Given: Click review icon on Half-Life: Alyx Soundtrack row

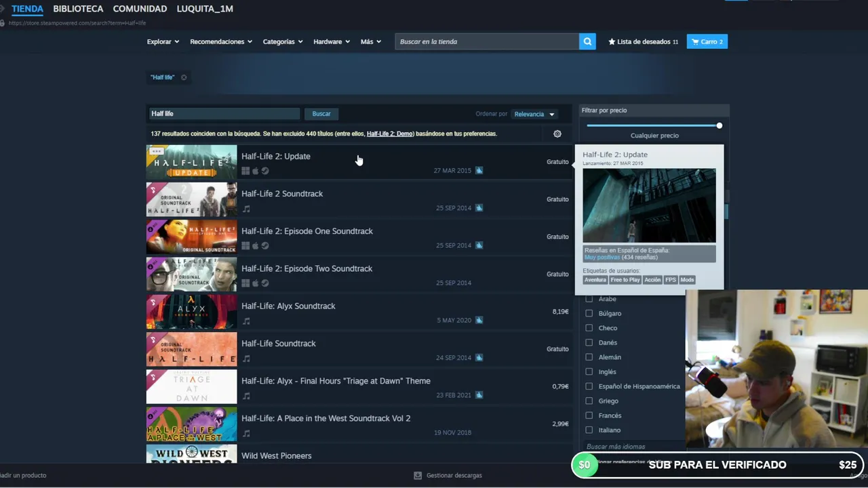Looking at the screenshot, I should click(x=479, y=320).
